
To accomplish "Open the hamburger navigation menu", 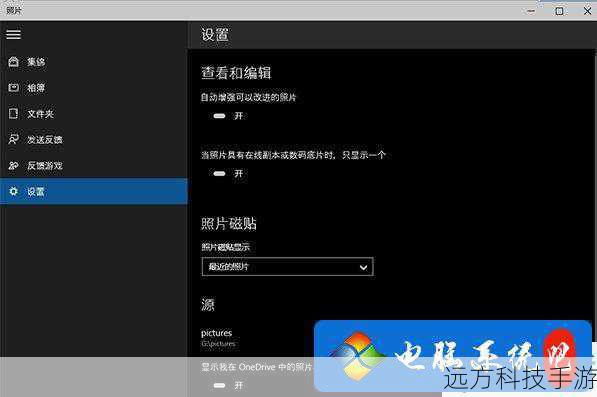I will coord(13,34).
